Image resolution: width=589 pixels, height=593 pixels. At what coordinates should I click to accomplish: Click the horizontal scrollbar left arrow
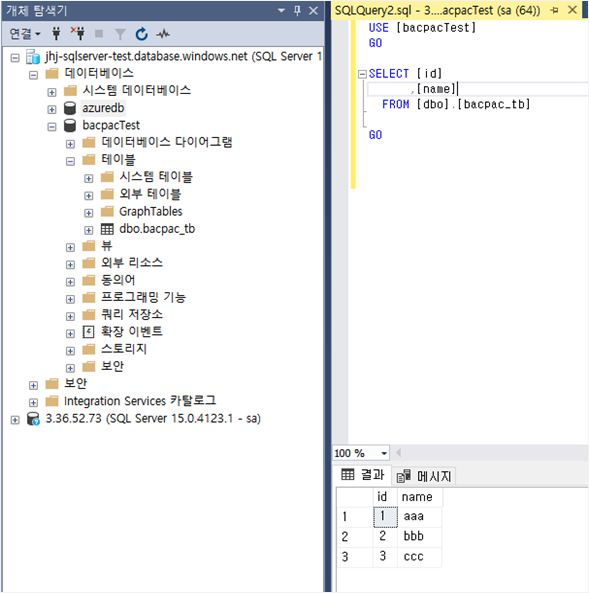click(398, 453)
